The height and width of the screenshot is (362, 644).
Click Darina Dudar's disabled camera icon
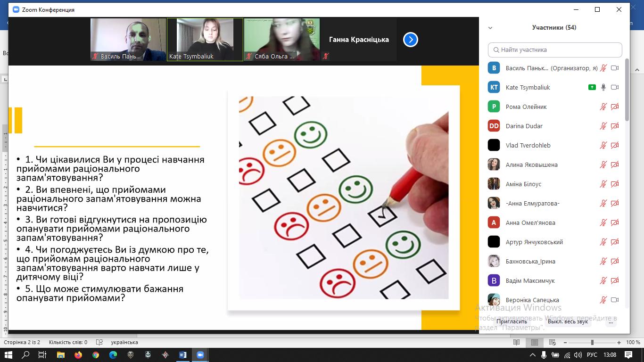pyautogui.click(x=614, y=126)
